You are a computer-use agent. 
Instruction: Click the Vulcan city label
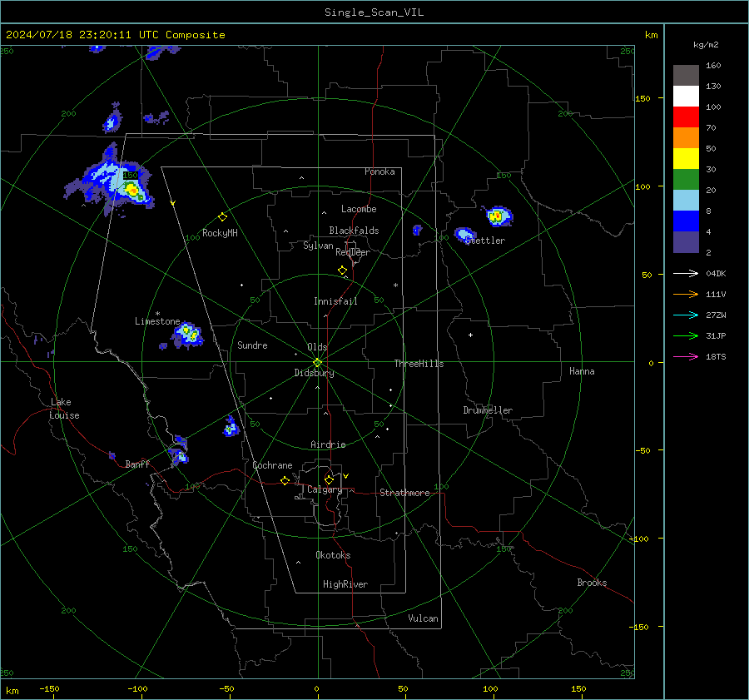pos(423,618)
